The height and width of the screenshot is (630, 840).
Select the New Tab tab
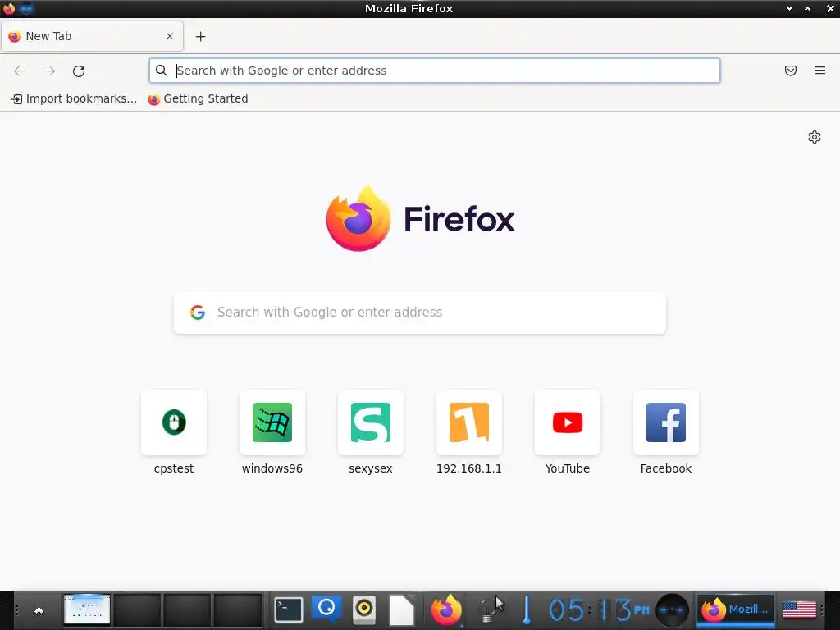coord(92,36)
